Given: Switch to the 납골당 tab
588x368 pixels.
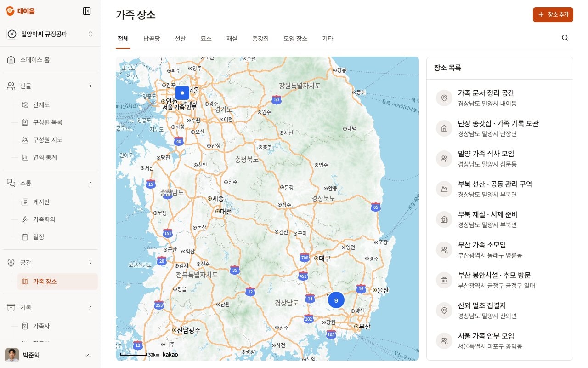Looking at the screenshot, I should click(152, 39).
